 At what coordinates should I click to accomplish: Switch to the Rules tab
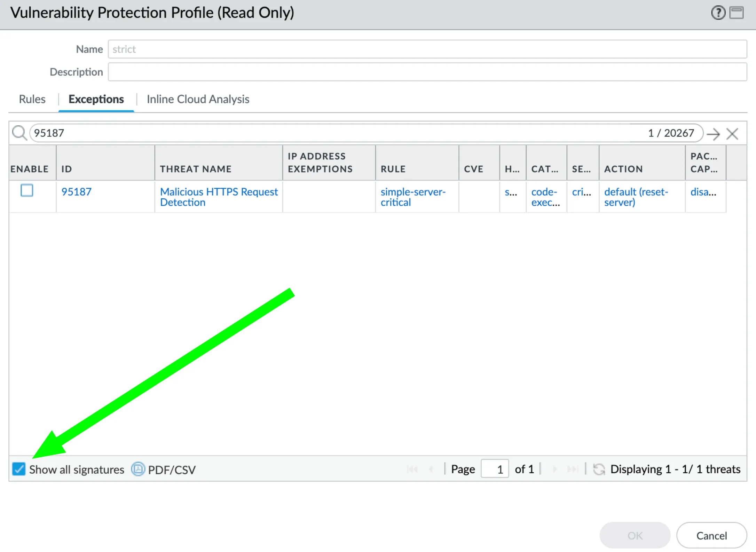click(x=32, y=99)
